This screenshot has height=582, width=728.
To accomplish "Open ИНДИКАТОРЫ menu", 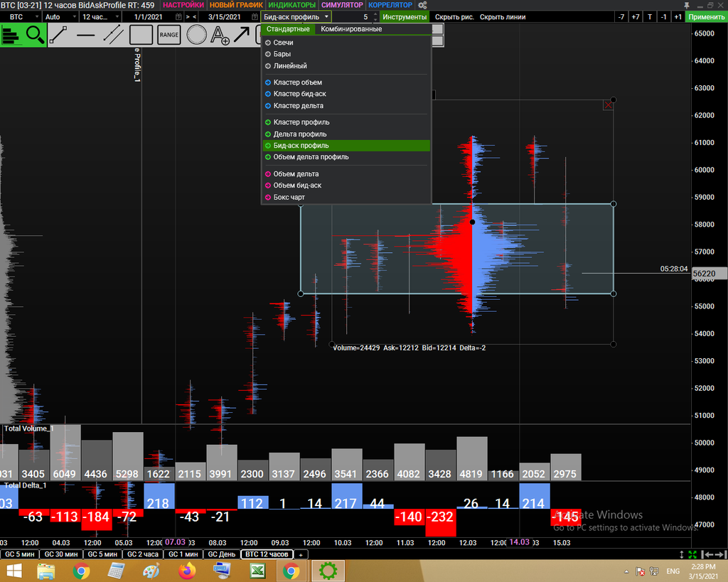I will click(x=292, y=5).
